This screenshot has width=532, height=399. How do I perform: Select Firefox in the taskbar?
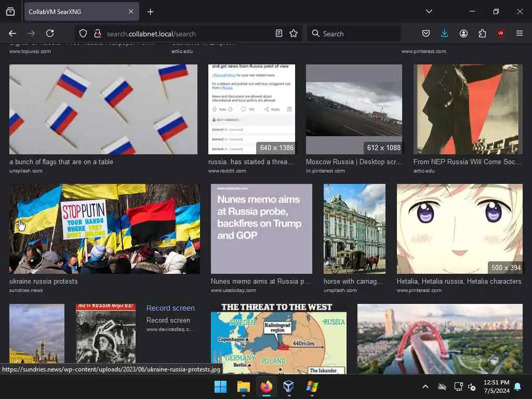pyautogui.click(x=267, y=387)
